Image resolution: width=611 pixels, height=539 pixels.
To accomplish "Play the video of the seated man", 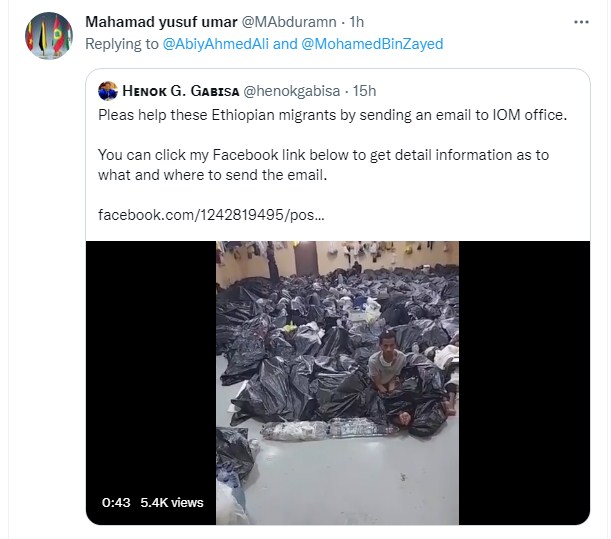I will coord(338,380).
